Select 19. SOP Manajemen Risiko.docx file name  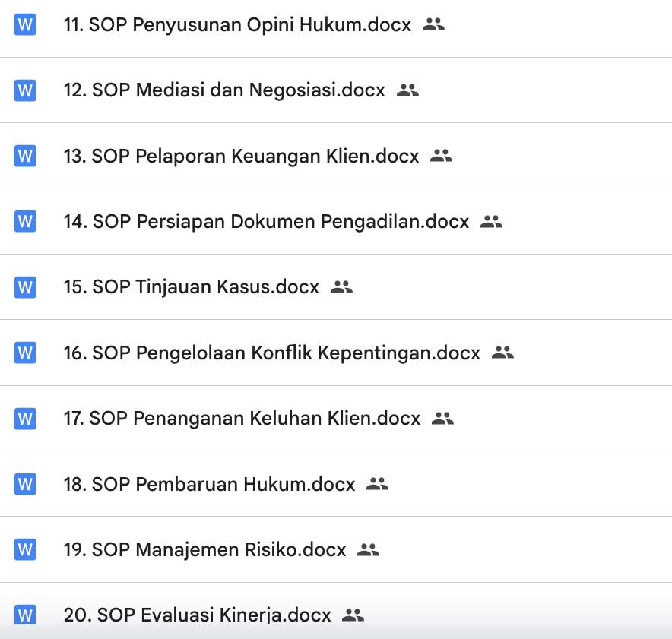pyautogui.click(x=204, y=550)
